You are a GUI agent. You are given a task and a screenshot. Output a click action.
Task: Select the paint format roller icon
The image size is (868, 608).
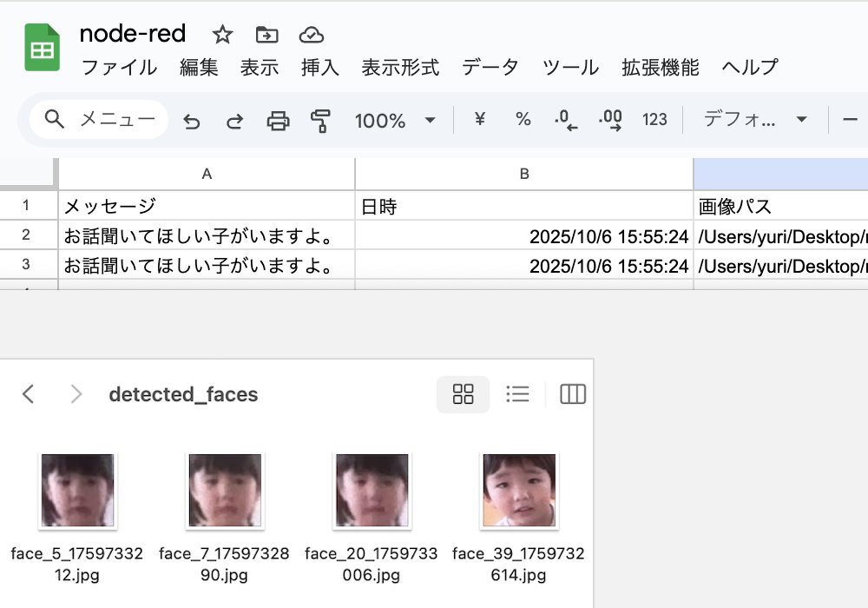click(x=321, y=121)
